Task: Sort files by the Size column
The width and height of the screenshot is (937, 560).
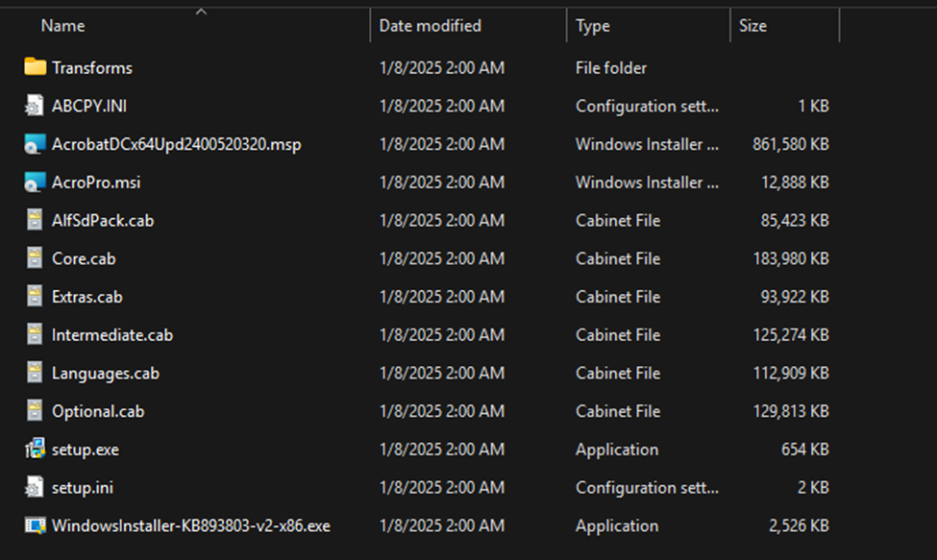Action: pyautogui.click(x=752, y=26)
